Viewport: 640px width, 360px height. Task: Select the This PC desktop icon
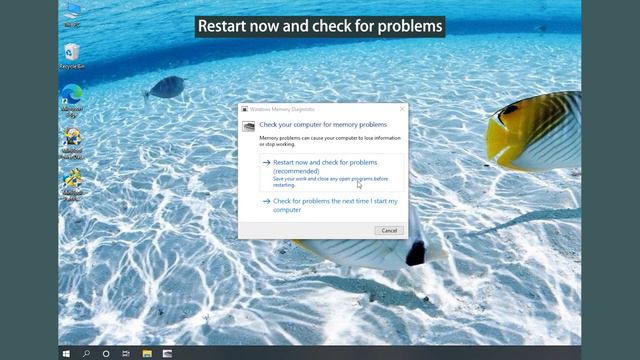click(x=72, y=15)
